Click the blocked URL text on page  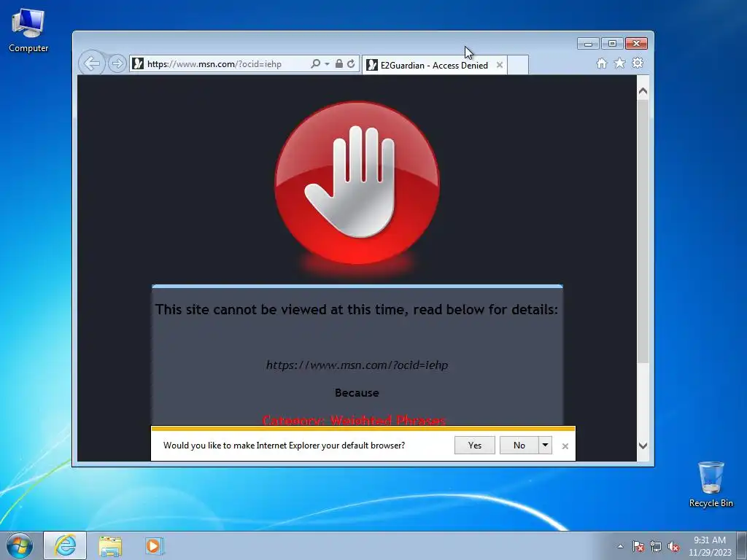click(357, 365)
